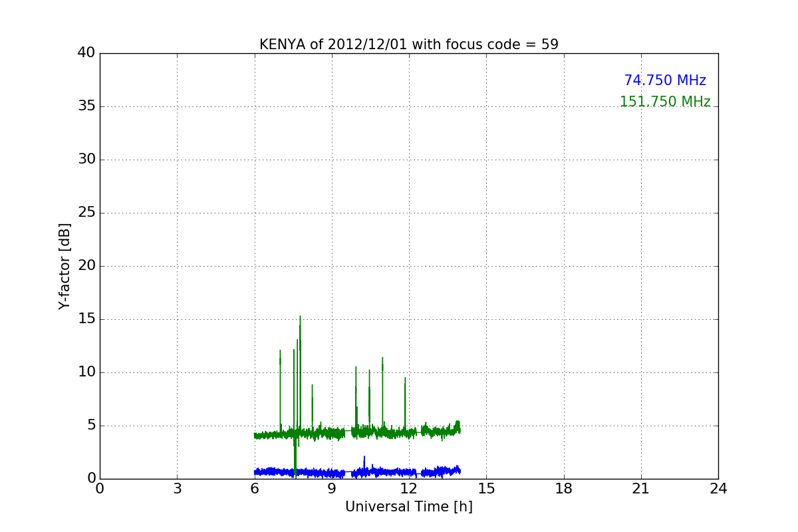This screenshot has width=798, height=532.
Task: Click the x-axis tick label 18
Action: (x=564, y=489)
